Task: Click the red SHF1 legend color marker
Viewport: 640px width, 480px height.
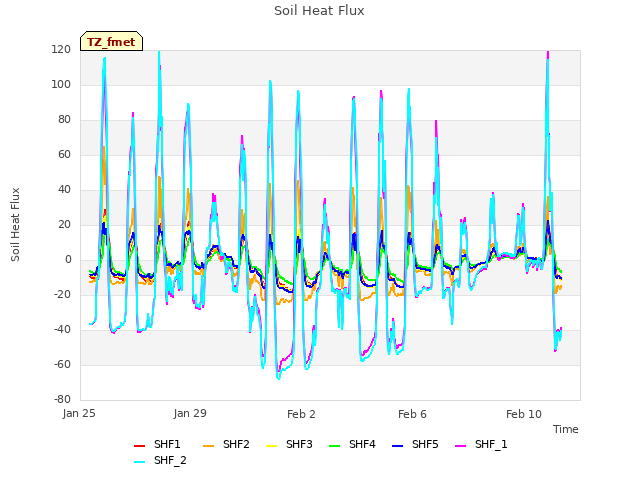Action: [x=140, y=446]
